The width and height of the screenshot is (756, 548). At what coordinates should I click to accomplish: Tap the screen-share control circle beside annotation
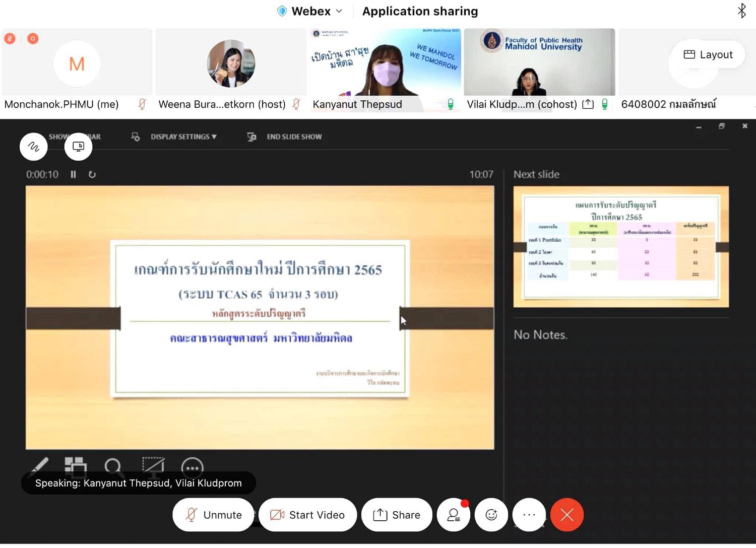coord(78,147)
